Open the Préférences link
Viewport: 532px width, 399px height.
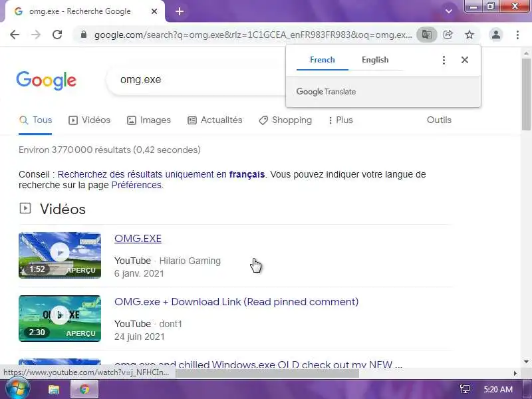click(x=136, y=186)
